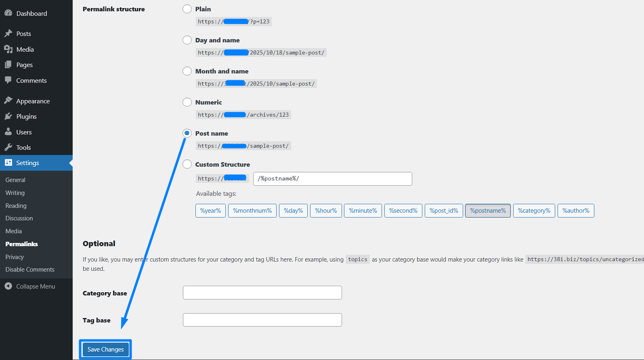This screenshot has width=644, height=360.
Task: Click the Tools wrench icon
Action: point(8,147)
